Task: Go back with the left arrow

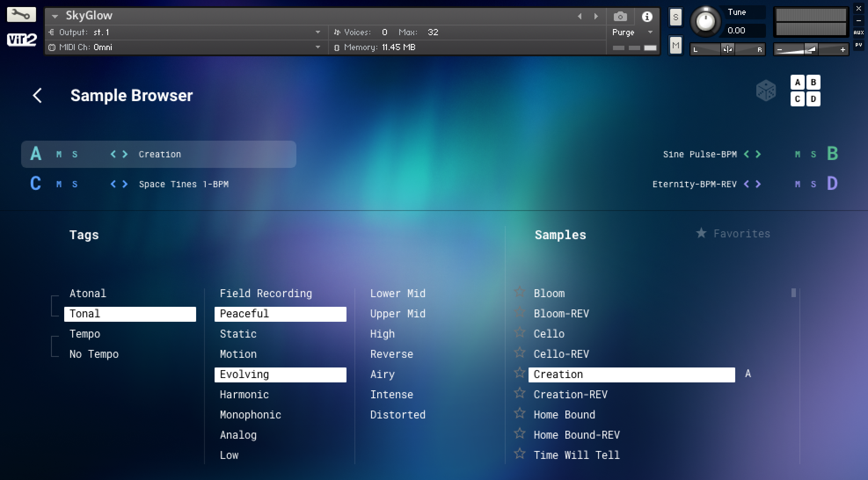Action: [x=38, y=95]
